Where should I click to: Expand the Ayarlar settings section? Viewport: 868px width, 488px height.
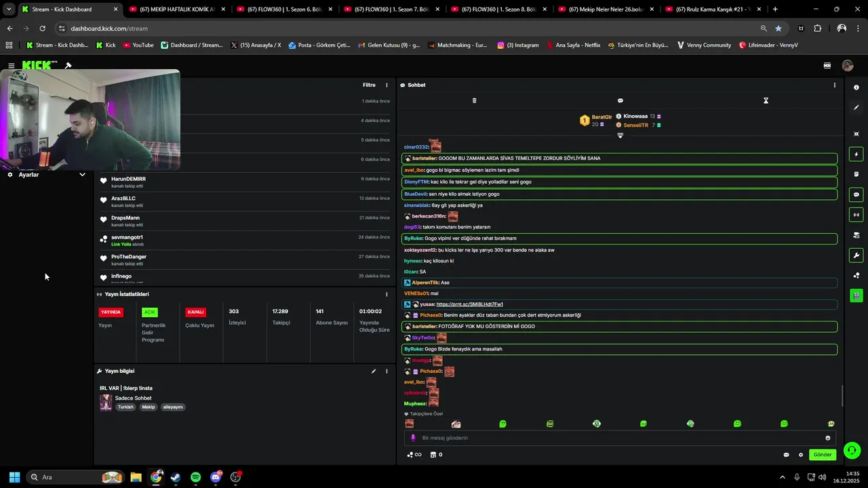46,175
